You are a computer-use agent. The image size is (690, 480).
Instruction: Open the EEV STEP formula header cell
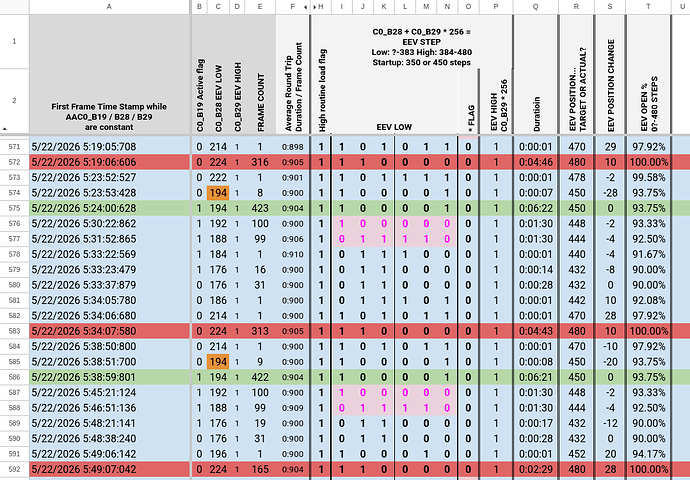422,47
